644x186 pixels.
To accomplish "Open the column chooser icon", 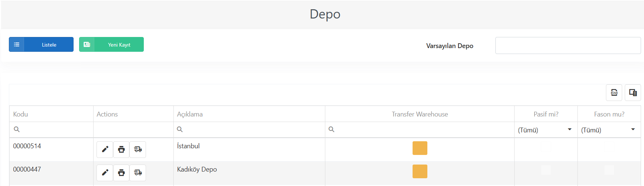I will (633, 92).
